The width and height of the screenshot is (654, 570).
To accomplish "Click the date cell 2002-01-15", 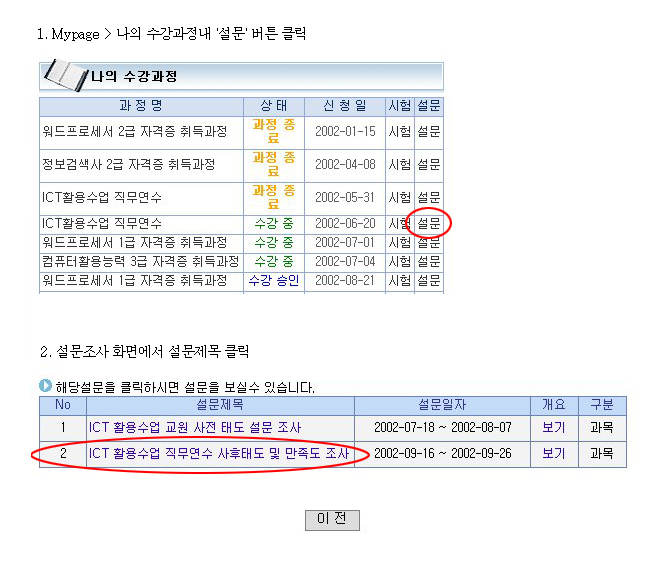I will pyautogui.click(x=345, y=132).
